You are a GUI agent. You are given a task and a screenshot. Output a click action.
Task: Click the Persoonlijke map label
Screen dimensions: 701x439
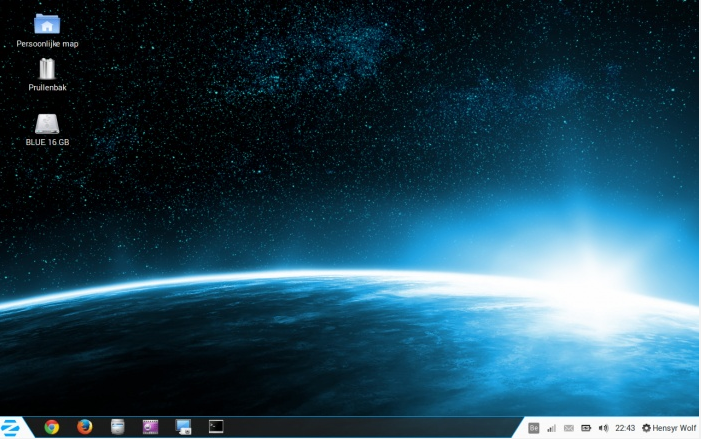point(47,44)
